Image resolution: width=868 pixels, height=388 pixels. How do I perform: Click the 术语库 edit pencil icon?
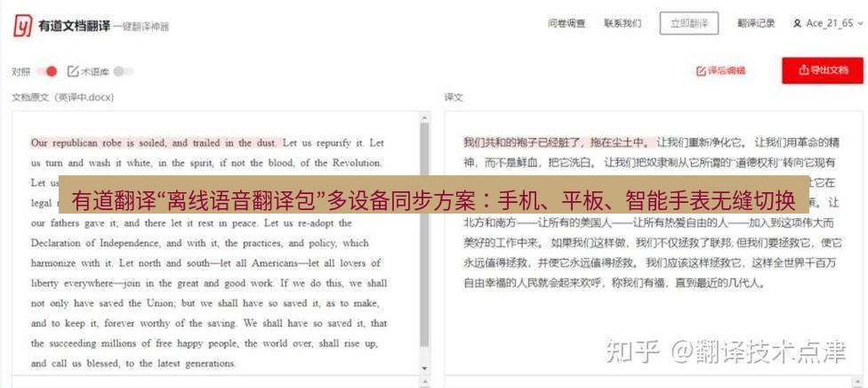pos(73,71)
